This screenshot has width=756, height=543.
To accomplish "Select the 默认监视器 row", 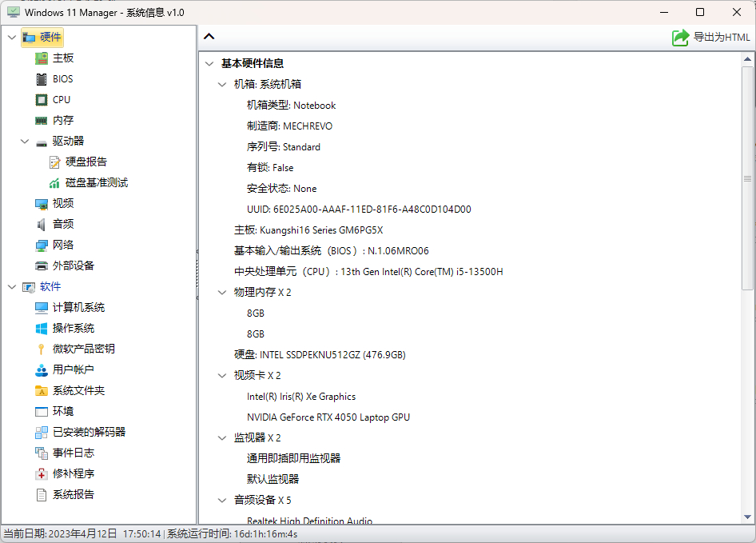I will coord(273,479).
